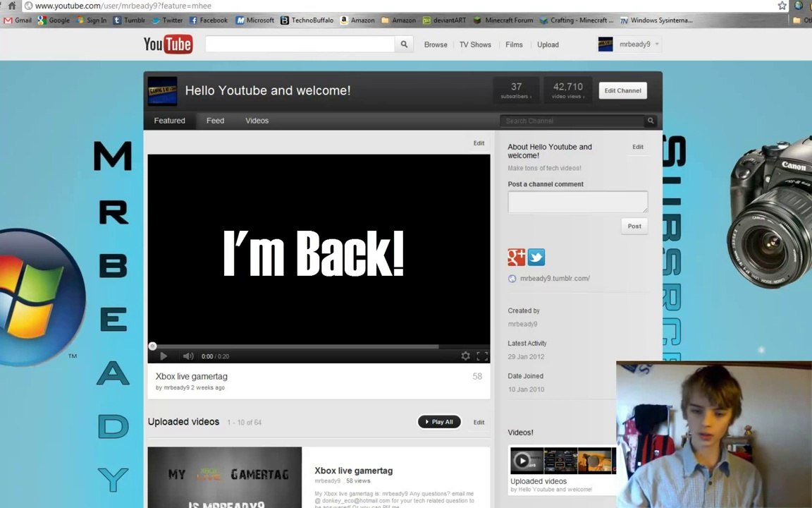Click the '1 - 10 of 64' text
This screenshot has width=812, height=508.
[x=244, y=423]
